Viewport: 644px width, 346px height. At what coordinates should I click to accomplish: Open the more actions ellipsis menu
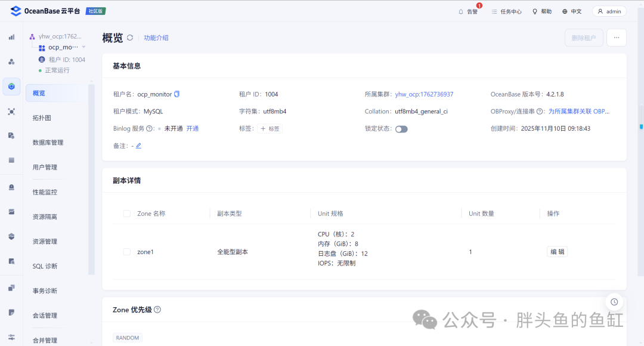[x=617, y=38]
